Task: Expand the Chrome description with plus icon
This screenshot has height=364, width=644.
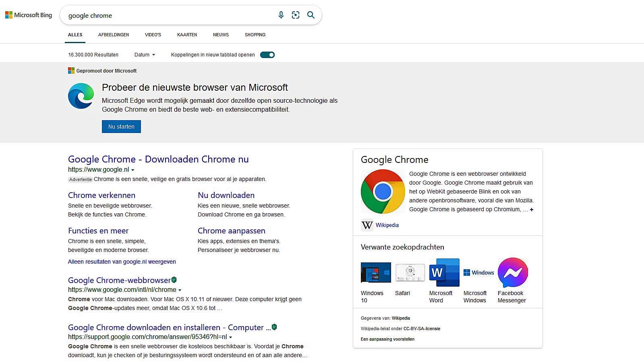Action: tap(532, 210)
